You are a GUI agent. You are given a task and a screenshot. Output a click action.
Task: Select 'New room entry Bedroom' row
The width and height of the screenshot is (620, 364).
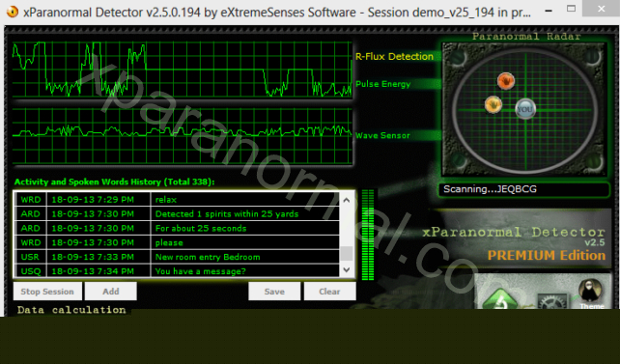pyautogui.click(x=177, y=257)
